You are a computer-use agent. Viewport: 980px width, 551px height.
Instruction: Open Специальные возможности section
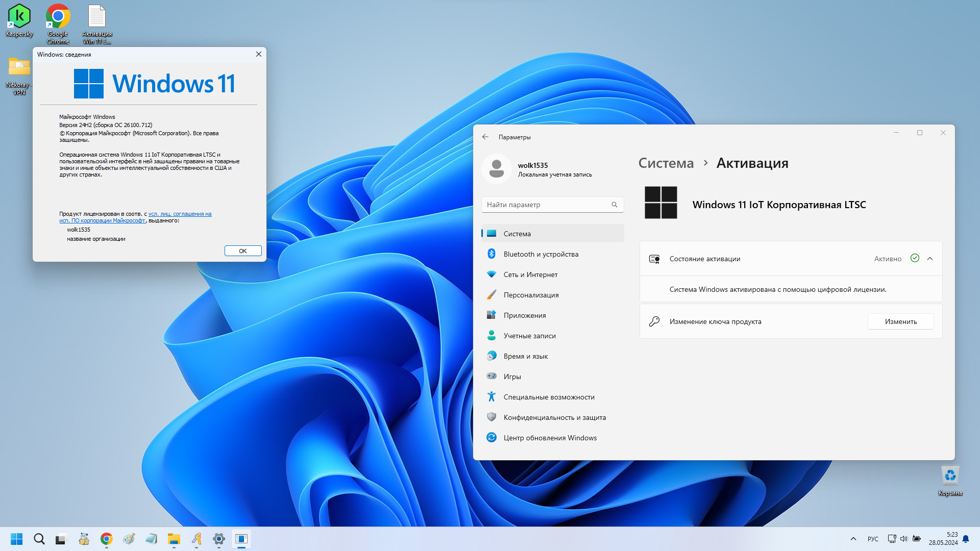(552, 397)
